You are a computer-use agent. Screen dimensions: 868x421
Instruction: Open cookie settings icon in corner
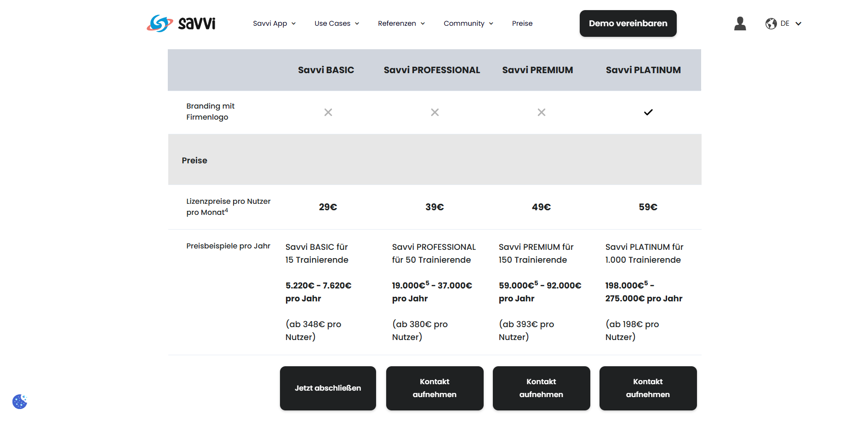(x=20, y=402)
